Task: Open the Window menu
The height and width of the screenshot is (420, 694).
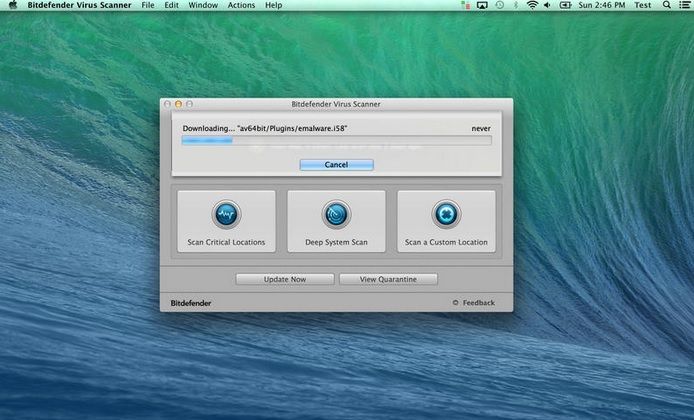Action: pos(203,5)
